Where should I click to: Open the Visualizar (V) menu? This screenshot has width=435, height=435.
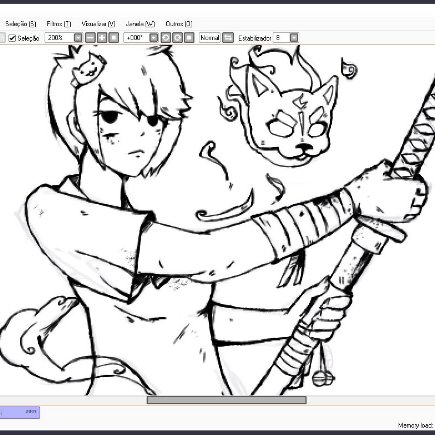pyautogui.click(x=98, y=24)
